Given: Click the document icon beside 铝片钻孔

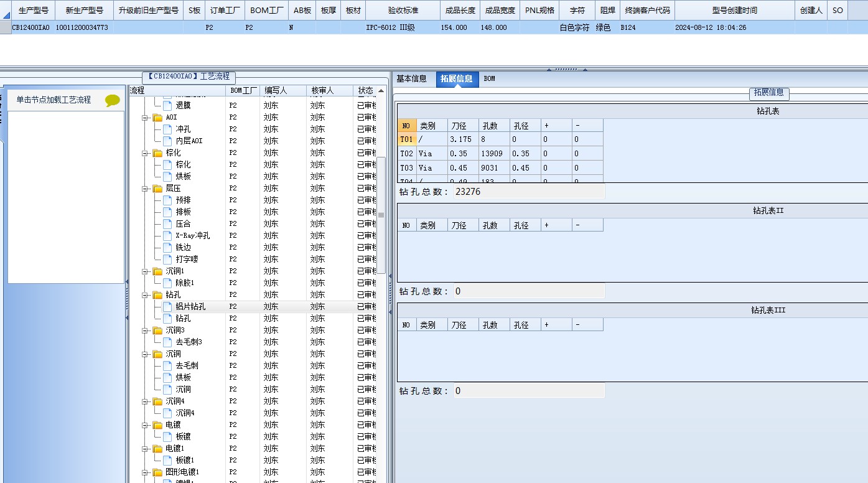Looking at the screenshot, I should coord(167,307).
